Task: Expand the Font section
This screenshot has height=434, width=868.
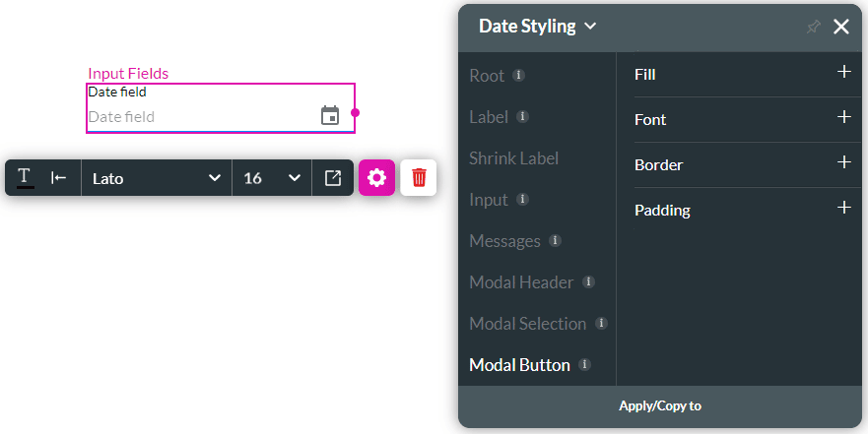Action: click(x=843, y=118)
